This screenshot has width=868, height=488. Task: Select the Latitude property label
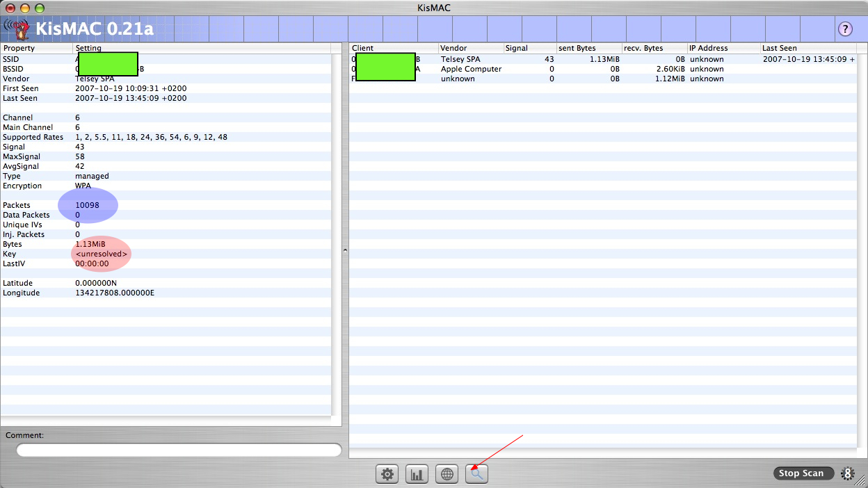(x=19, y=283)
